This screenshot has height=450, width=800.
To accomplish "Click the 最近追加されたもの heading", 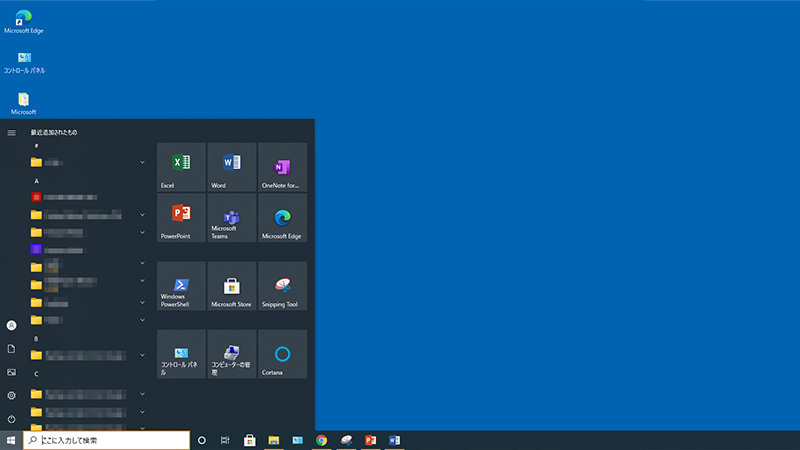I will click(x=54, y=132).
